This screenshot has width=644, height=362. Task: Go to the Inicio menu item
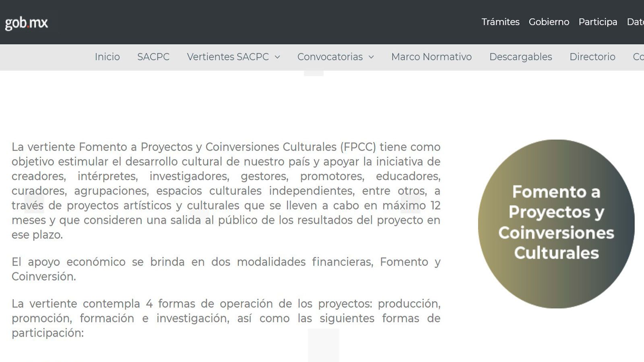[x=107, y=57]
